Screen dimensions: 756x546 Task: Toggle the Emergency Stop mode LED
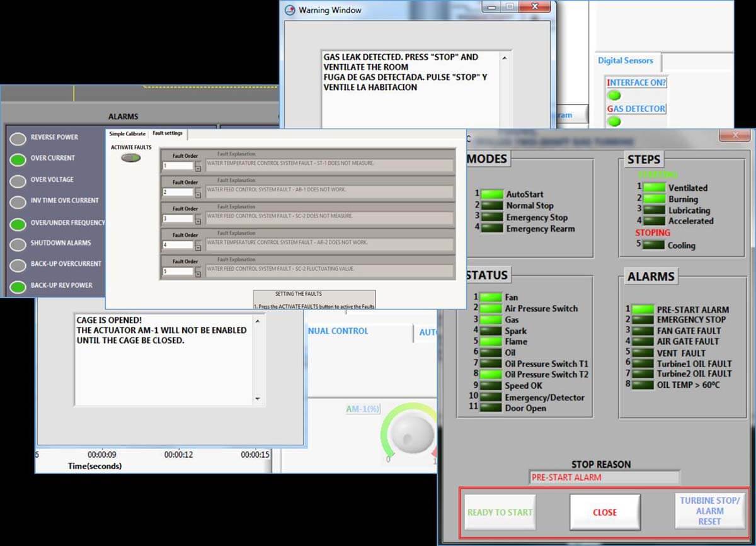tap(491, 217)
